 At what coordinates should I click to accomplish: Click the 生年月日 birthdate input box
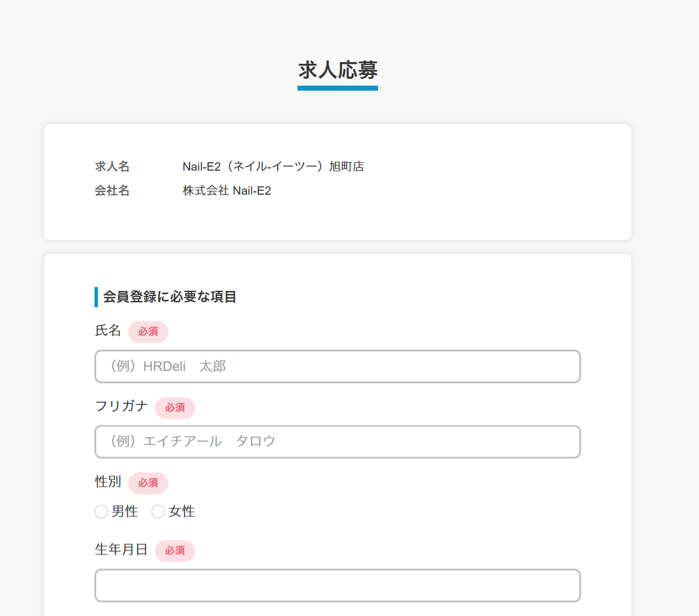[x=337, y=585]
